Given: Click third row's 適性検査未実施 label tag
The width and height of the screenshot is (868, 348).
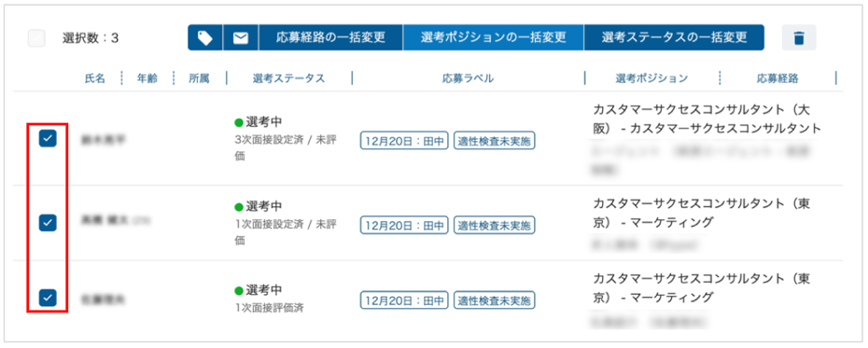Looking at the screenshot, I should [495, 300].
